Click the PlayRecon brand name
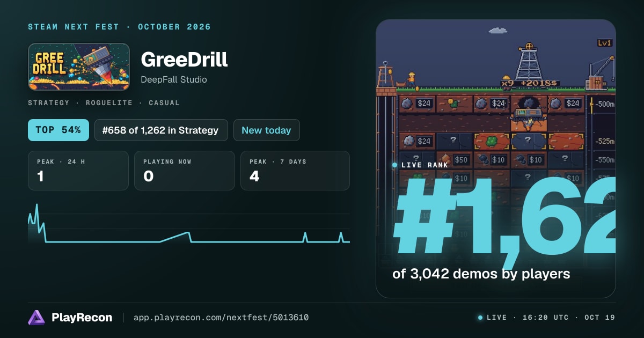 pyautogui.click(x=82, y=318)
